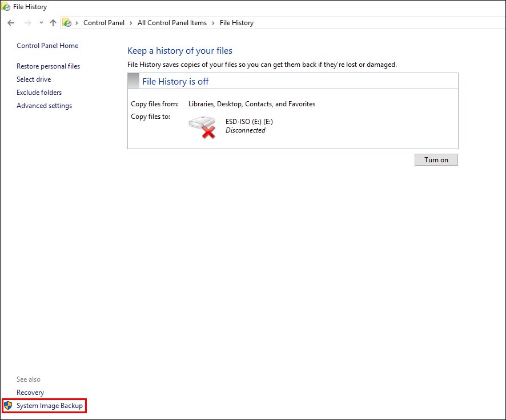
Task: Open All Control Panel Items breadcrumb
Action: point(172,23)
